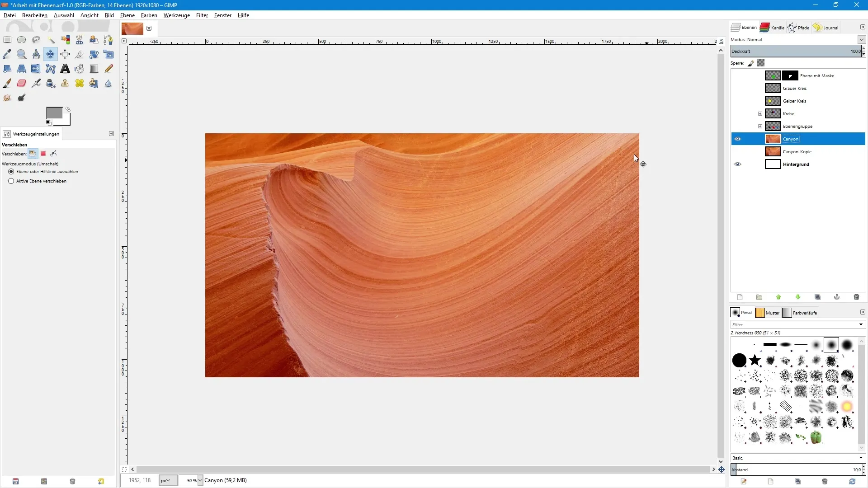Select the Scale tool
The width and height of the screenshot is (868, 488).
click(108, 54)
